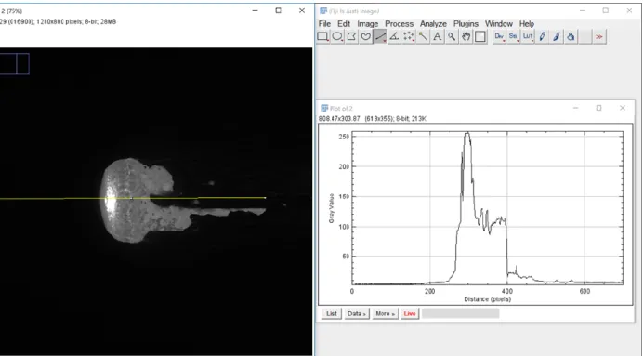Maximize the Plot of 2 window
The width and height of the screenshot is (644, 356).
[x=598, y=108]
